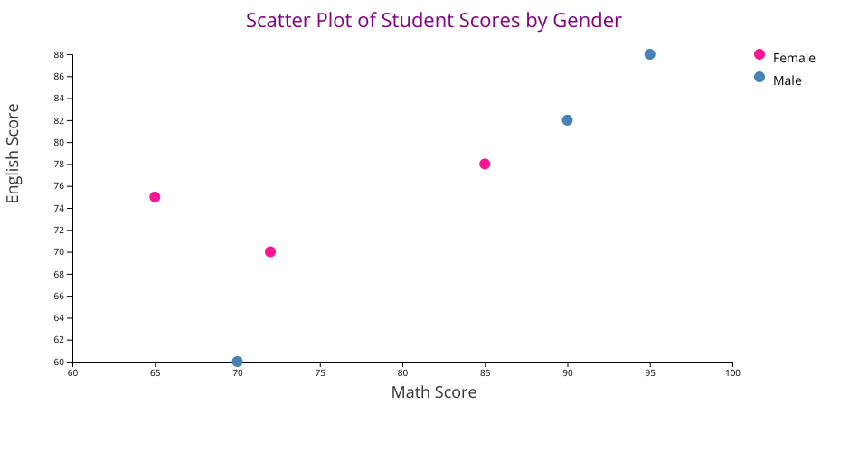Viewport: 868px width, 452px height.
Task: Select the Female point at math score 65
Action: coord(155,197)
